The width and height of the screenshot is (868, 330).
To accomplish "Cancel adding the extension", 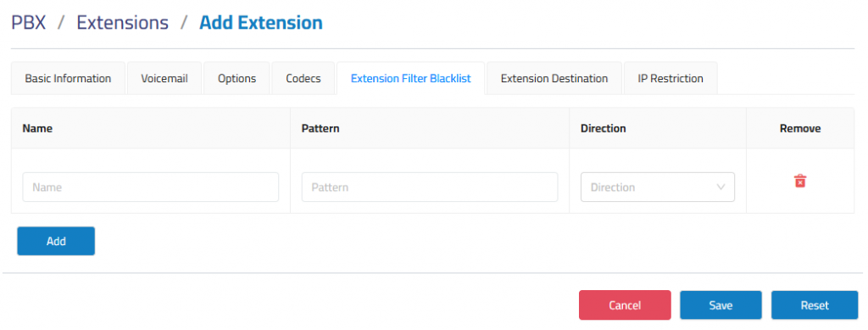I will [x=625, y=305].
